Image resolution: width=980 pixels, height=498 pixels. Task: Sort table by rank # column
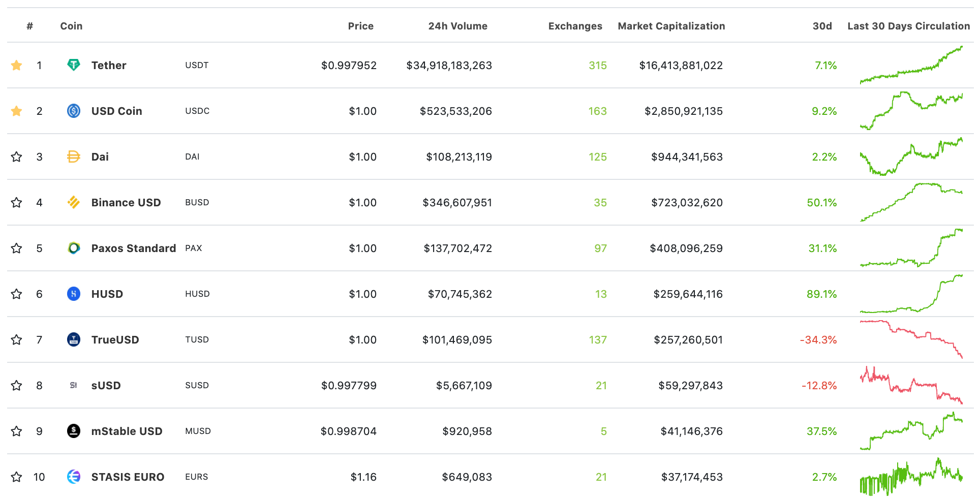(x=30, y=26)
